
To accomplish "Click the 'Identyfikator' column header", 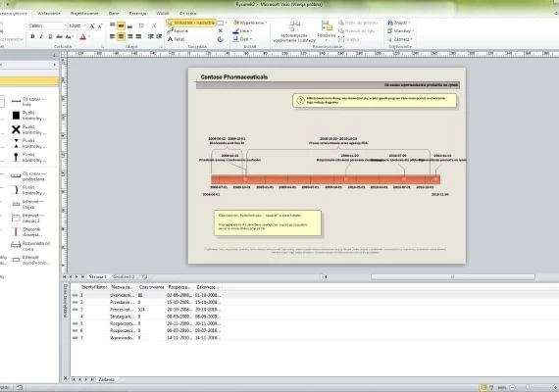I will pyautogui.click(x=94, y=287).
